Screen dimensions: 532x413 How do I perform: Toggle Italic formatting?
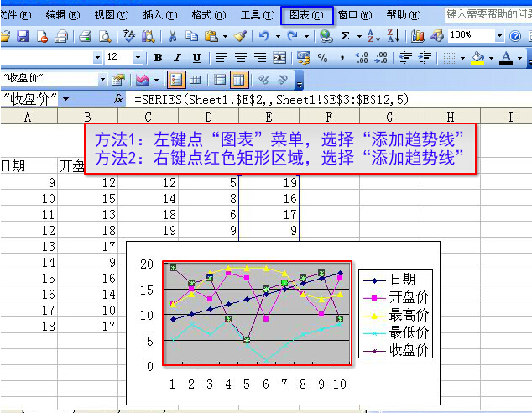click(177, 58)
